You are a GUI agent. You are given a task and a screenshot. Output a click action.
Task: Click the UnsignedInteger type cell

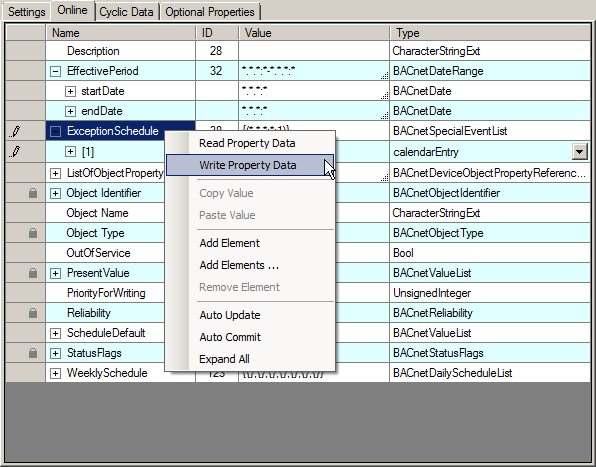coord(490,293)
